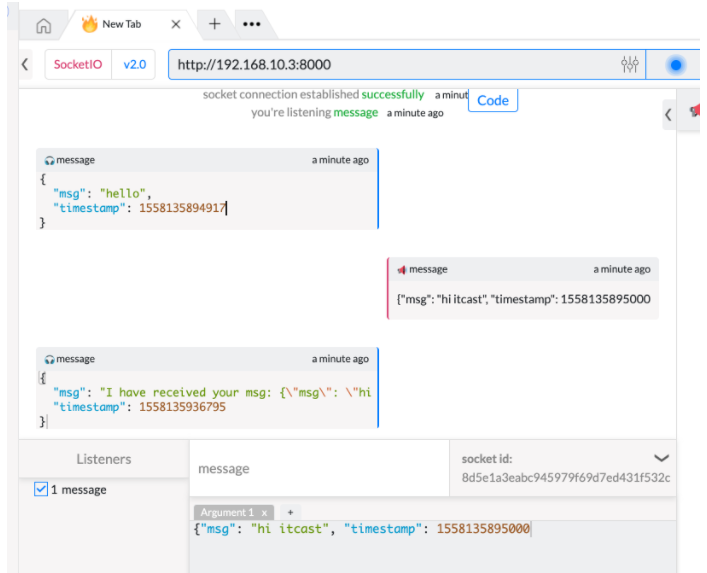Image resolution: width=707 pixels, height=573 pixels.
Task: Click the red megaphone icon at right edge
Action: click(694, 110)
